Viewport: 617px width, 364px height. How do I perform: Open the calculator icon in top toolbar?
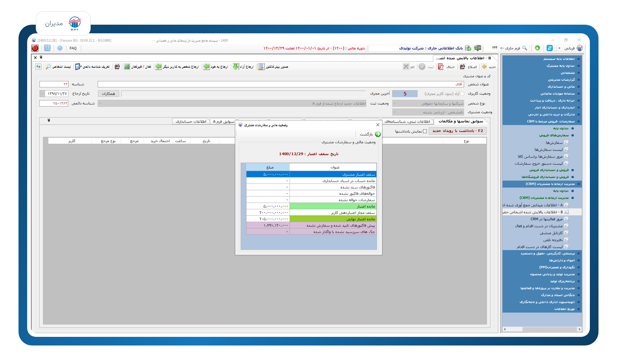click(x=47, y=48)
